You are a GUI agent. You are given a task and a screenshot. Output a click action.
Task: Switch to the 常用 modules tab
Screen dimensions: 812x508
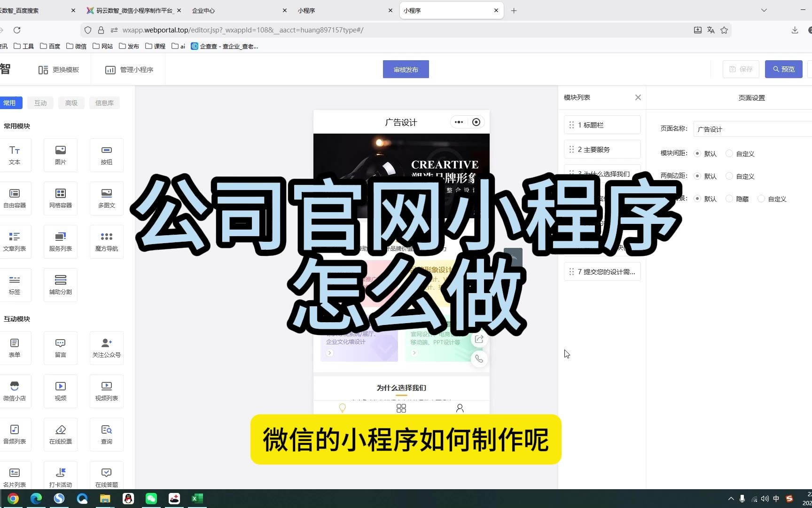coord(9,103)
